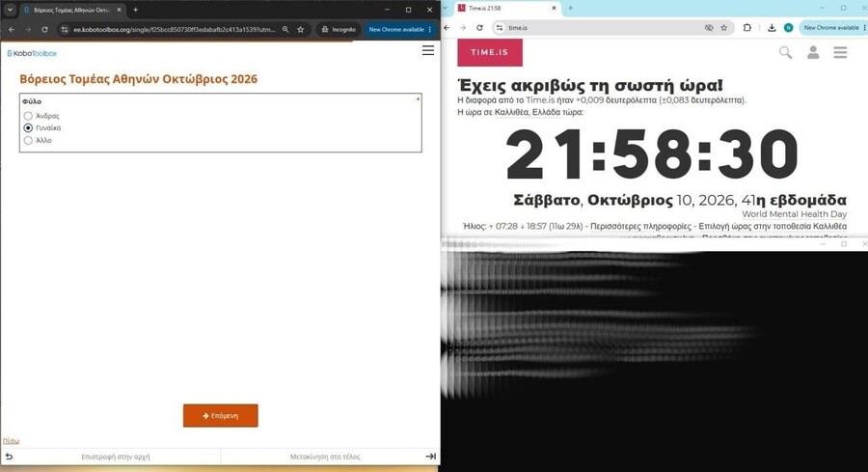Click the site info icon beside time.is URL
This screenshot has height=472, width=868.
click(500, 28)
